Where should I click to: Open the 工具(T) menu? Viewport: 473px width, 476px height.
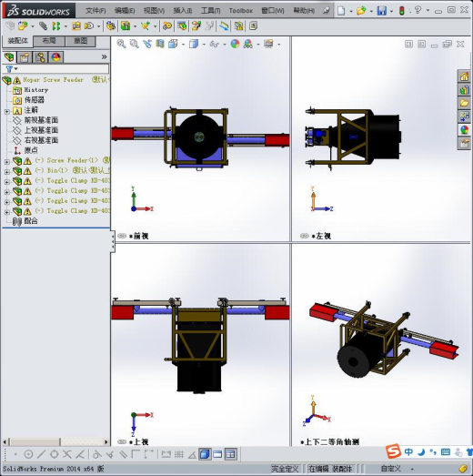[211, 11]
